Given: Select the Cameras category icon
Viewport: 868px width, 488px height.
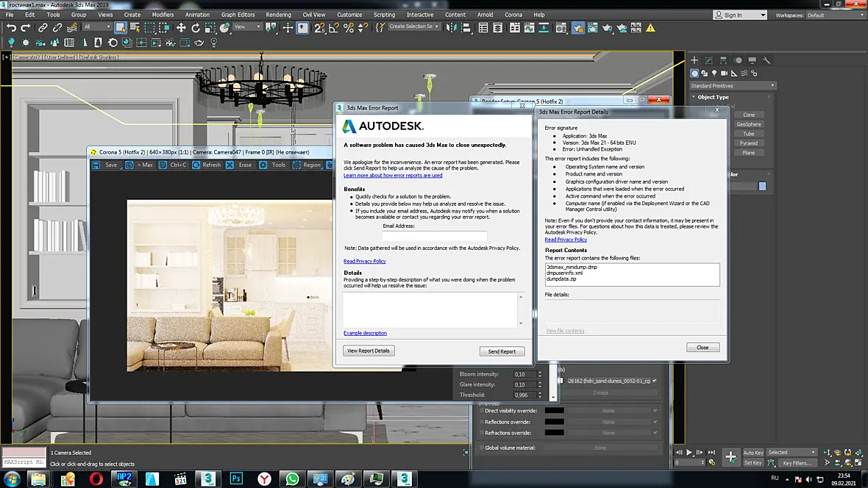Looking at the screenshot, I should [x=724, y=73].
